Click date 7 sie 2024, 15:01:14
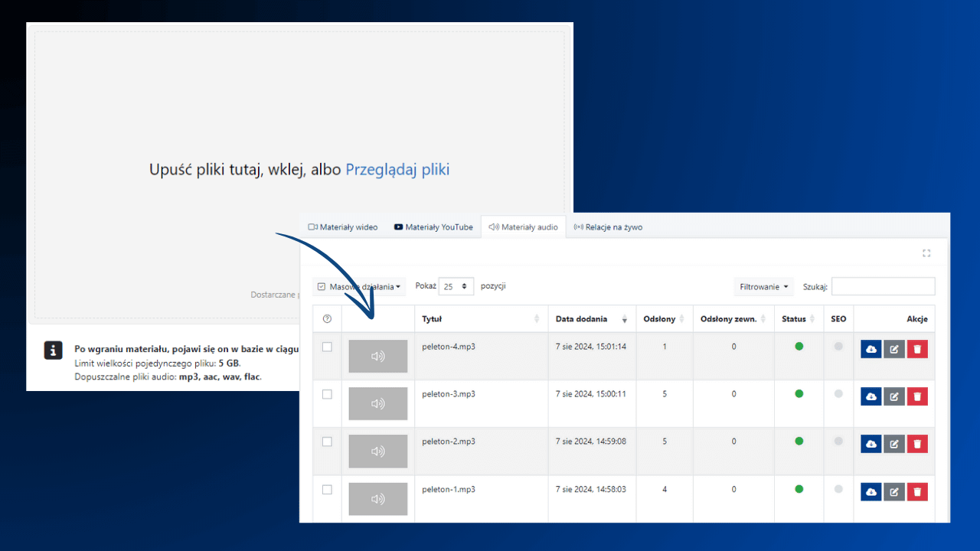 pos(591,347)
